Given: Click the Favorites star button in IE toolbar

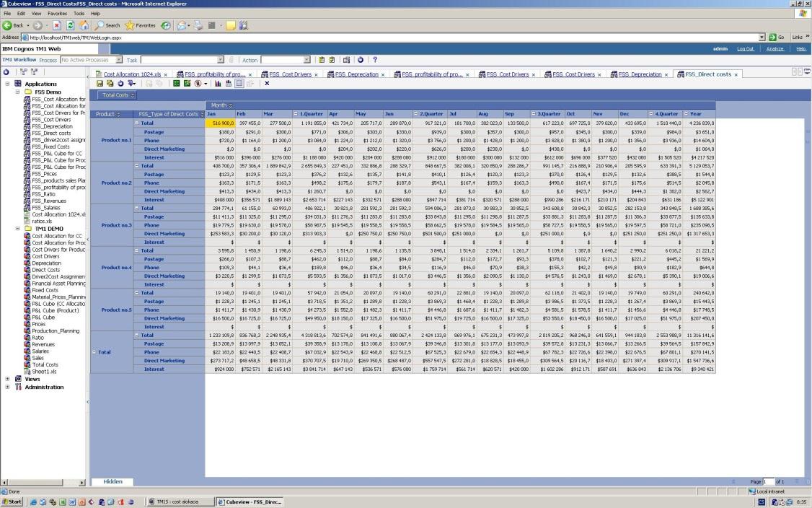Looking at the screenshot, I should tap(141, 25).
